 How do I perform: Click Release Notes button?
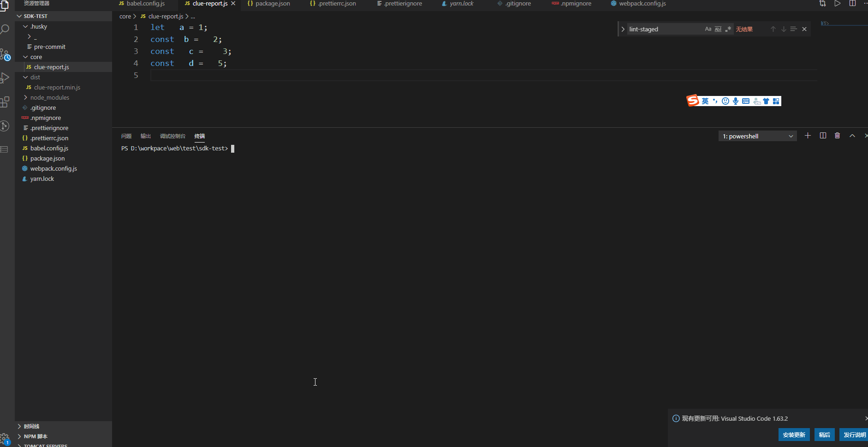click(854, 435)
